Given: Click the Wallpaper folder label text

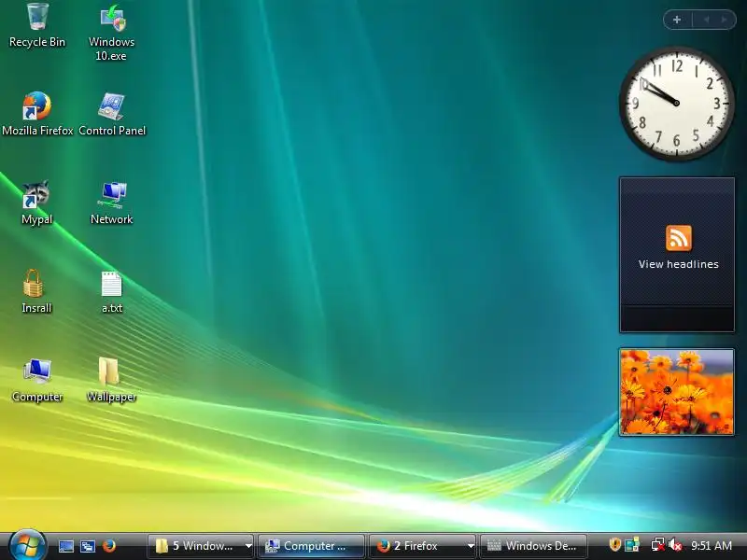Looking at the screenshot, I should click(111, 397).
